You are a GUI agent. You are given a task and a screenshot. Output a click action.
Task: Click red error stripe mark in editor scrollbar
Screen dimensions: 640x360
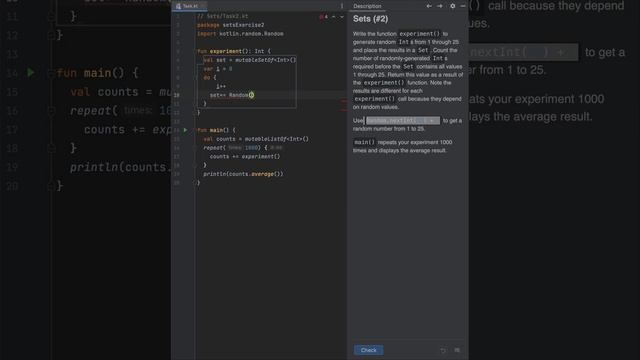(x=343, y=101)
